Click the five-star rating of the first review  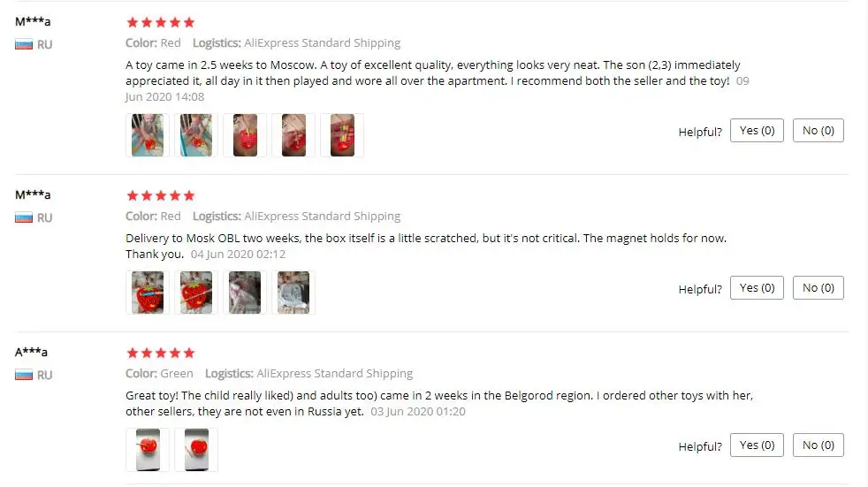tap(161, 23)
